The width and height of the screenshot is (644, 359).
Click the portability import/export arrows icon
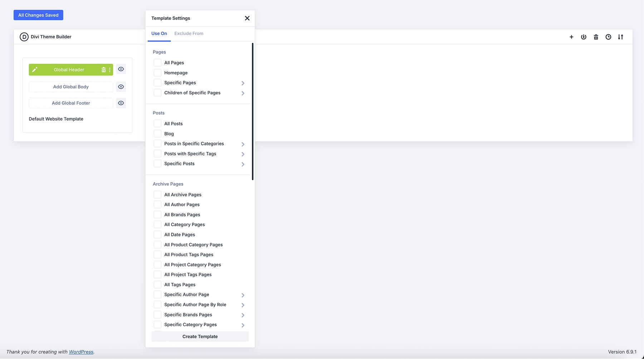[620, 37]
